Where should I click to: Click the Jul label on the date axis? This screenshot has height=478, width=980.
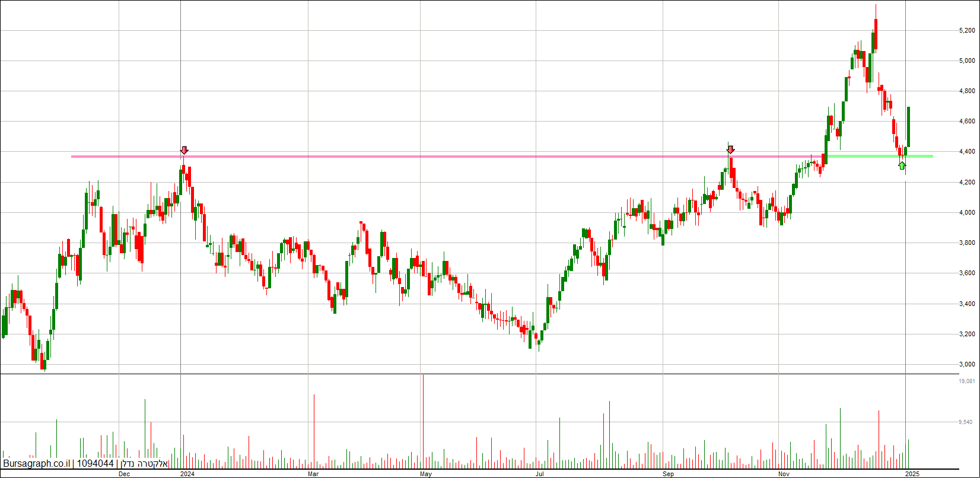(540, 474)
